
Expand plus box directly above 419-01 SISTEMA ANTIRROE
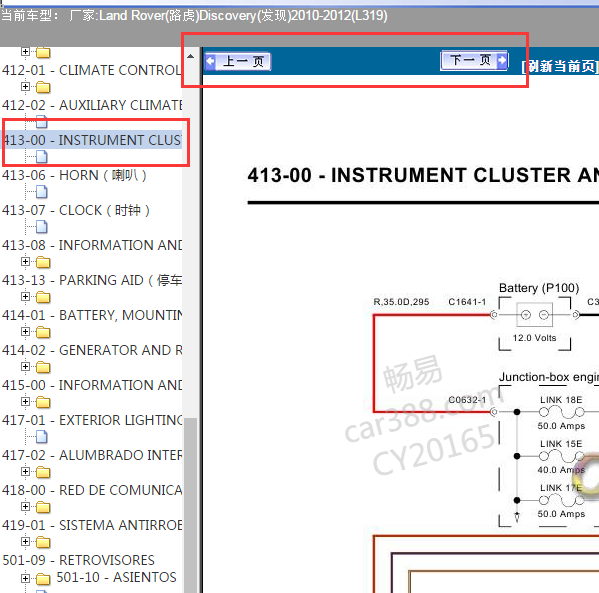(x=25, y=507)
